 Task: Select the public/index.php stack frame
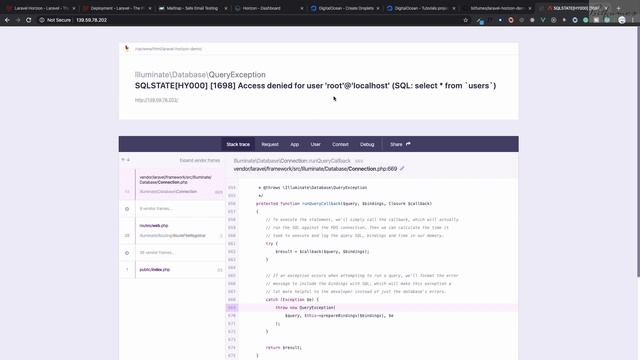click(x=172, y=269)
